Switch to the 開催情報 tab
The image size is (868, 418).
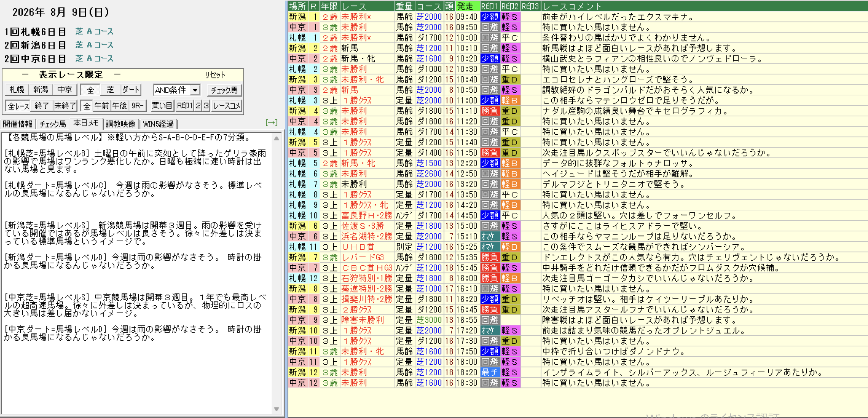click(17, 124)
